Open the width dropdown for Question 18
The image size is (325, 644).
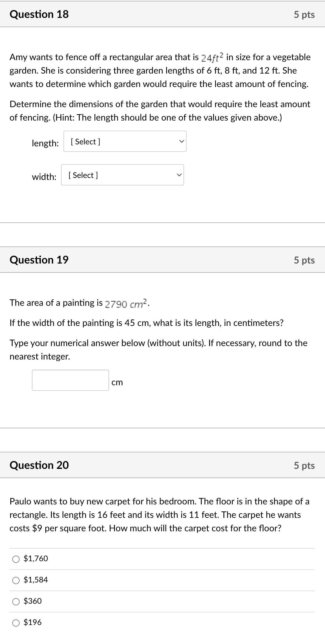122,175
